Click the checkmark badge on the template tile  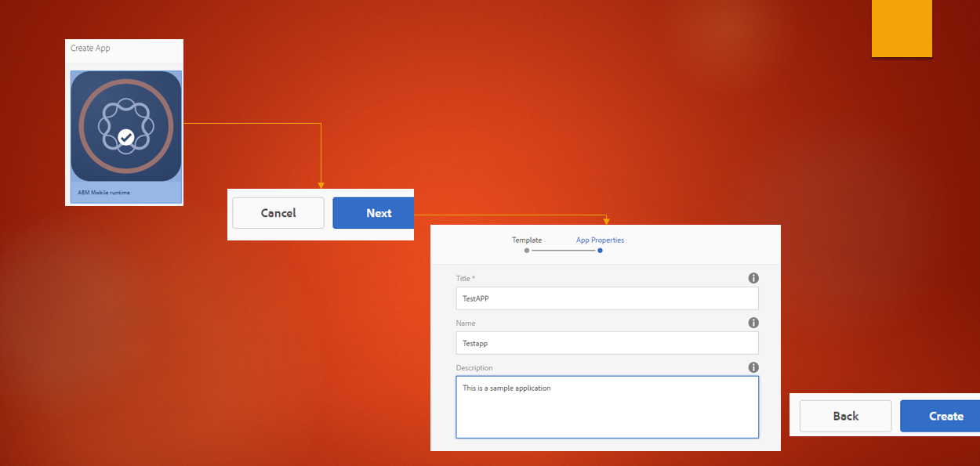(126, 137)
